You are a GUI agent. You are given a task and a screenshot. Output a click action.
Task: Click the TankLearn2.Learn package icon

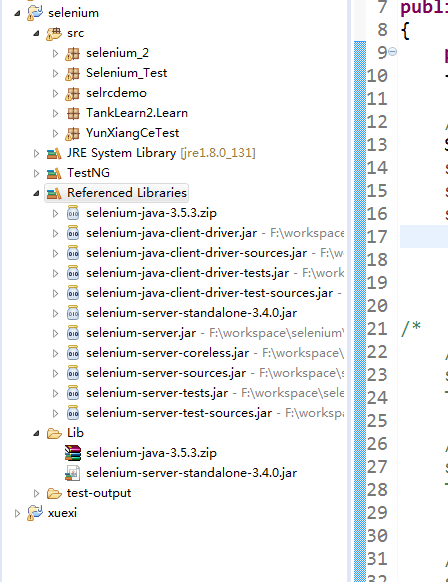73,113
